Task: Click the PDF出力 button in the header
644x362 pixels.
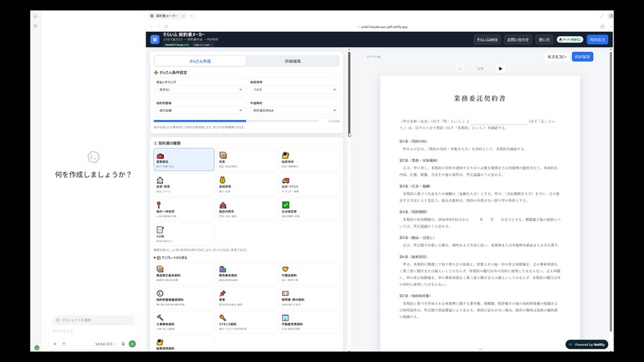Action: point(597,40)
